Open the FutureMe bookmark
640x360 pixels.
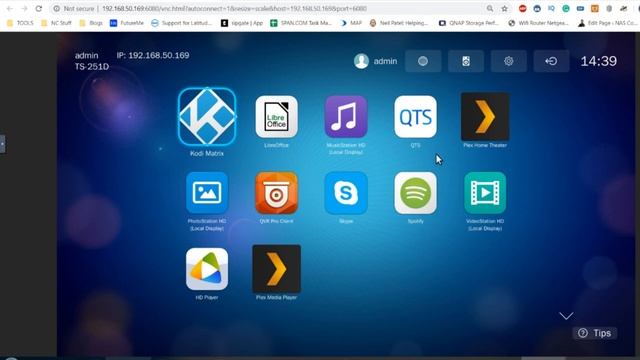pyautogui.click(x=127, y=23)
